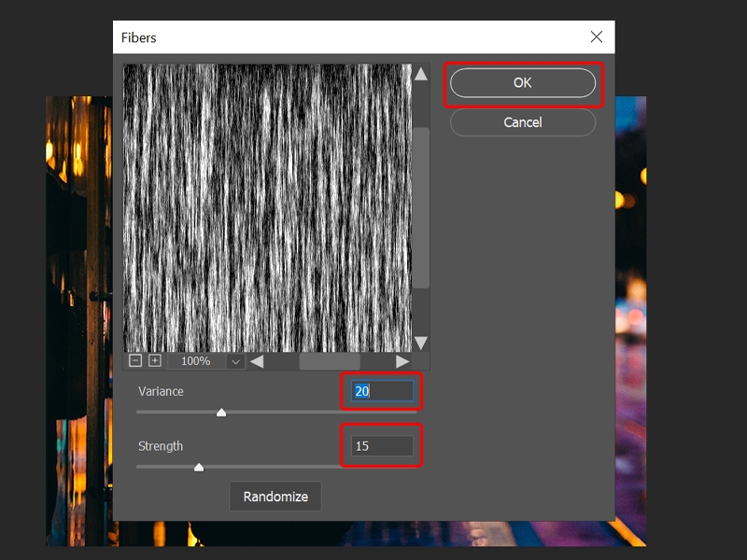This screenshot has width=747, height=560.
Task: Click the horizontal preview scrollbar thumb
Action: pos(331,358)
